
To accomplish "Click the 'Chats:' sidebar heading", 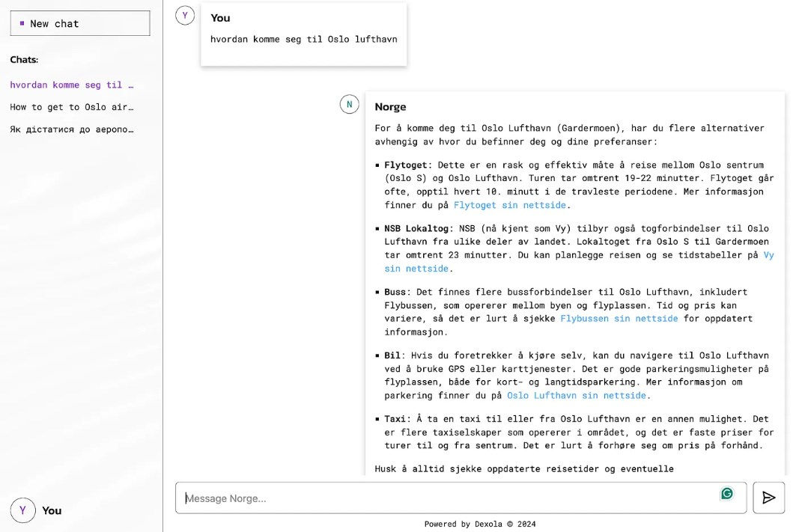I will coord(24,60).
